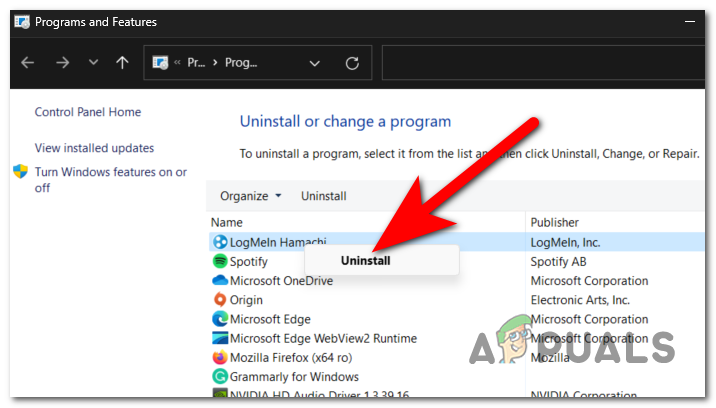Viewport: 716px width, 408px height.
Task: Click the LogMeIn, Inc. publisher cell
Action: point(565,243)
